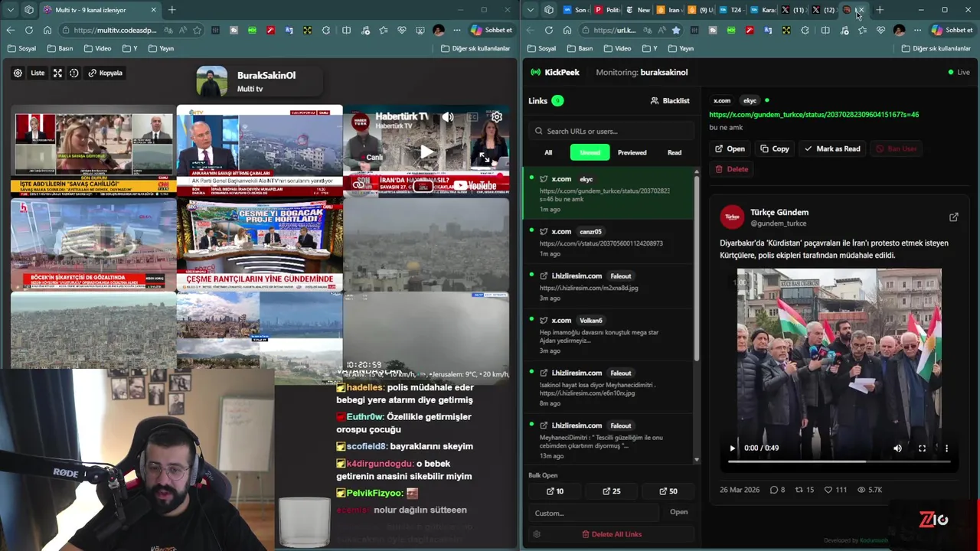Filter links by Read
This screenshot has width=980, height=551.
(x=675, y=152)
